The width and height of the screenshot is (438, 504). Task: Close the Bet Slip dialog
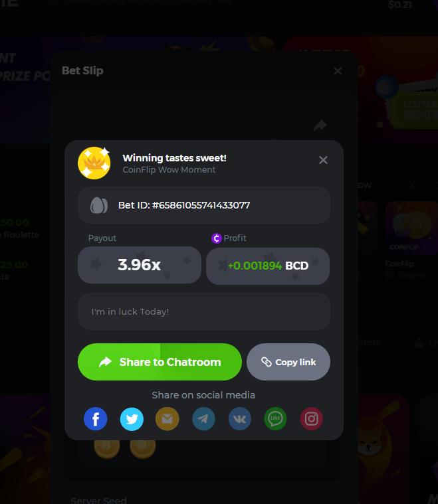click(338, 71)
